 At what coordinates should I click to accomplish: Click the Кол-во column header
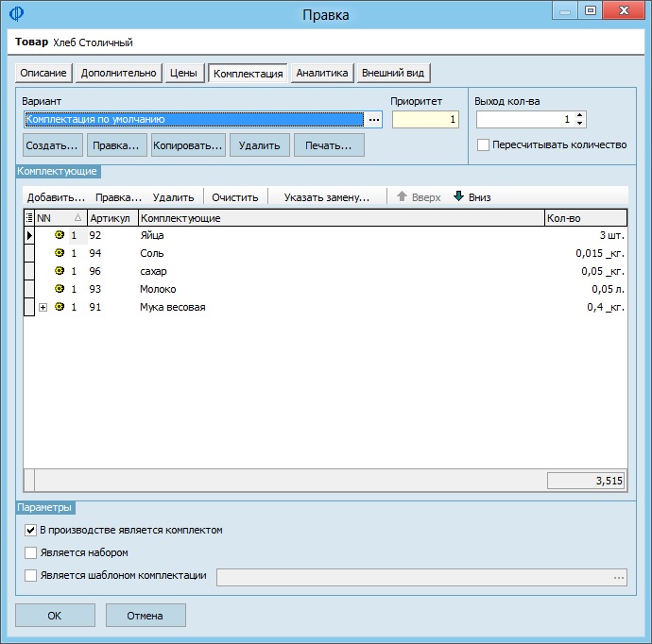[x=586, y=218]
